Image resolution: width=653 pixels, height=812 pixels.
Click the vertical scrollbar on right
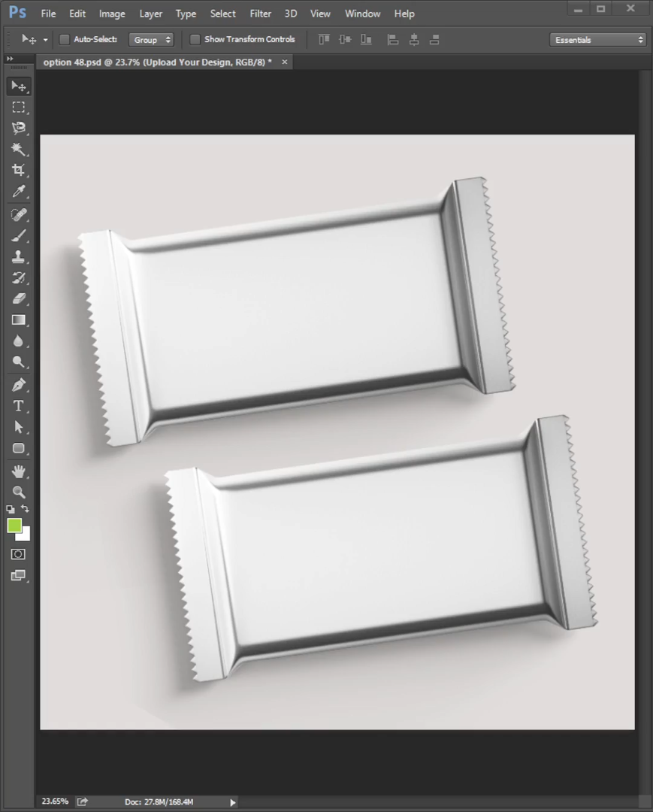[645, 432]
